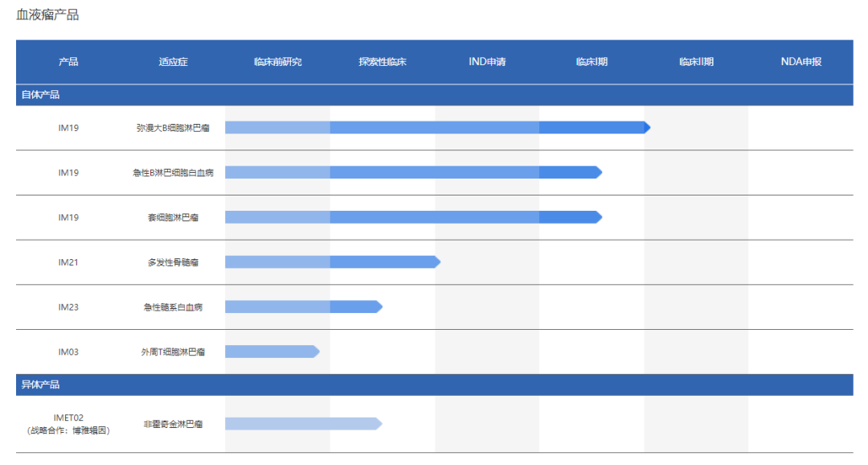This screenshot has width=868, height=465.
Task: Select the 适应症 column header
Action: pos(173,61)
